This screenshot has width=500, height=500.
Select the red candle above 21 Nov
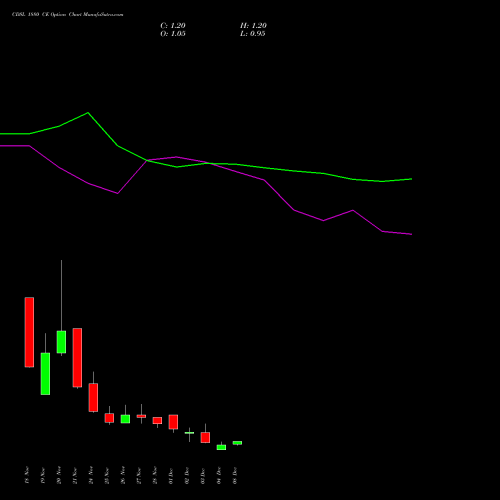pyautogui.click(x=77, y=358)
